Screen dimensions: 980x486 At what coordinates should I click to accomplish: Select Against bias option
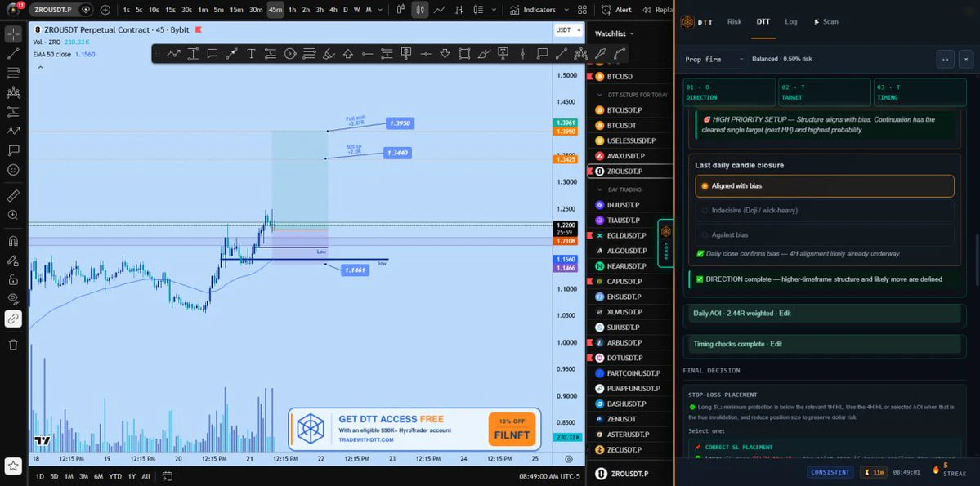(x=825, y=235)
